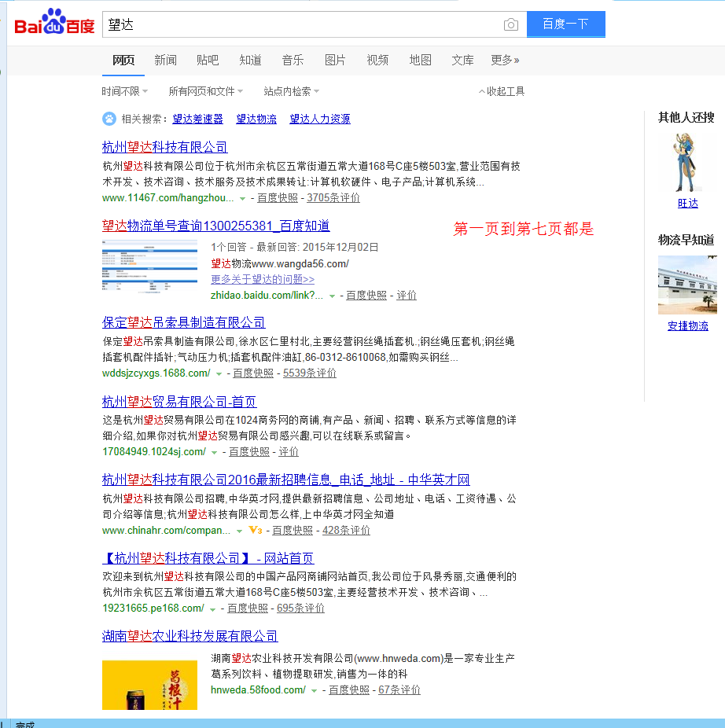Click the 葛根汁 yellow product thumbnail
725x728 pixels.
[149, 685]
